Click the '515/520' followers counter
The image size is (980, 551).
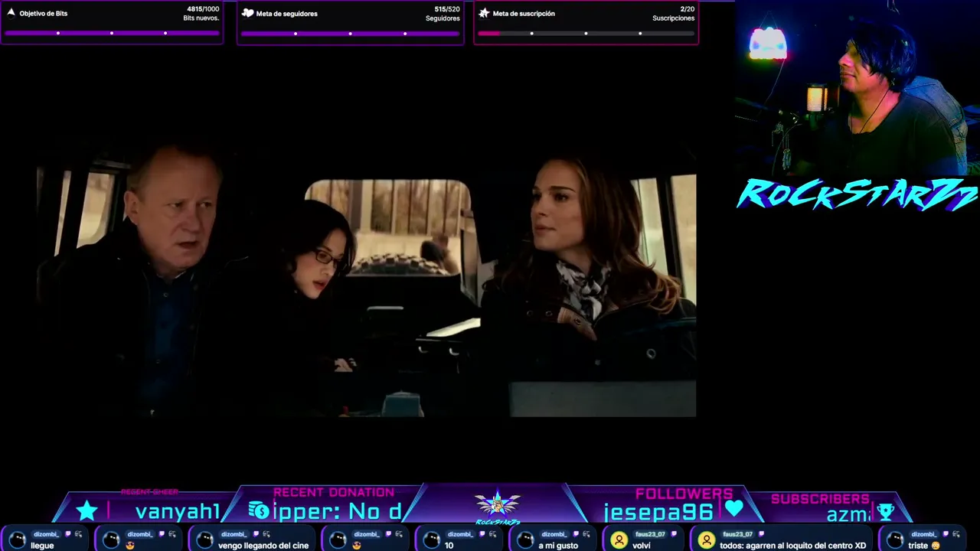point(447,9)
